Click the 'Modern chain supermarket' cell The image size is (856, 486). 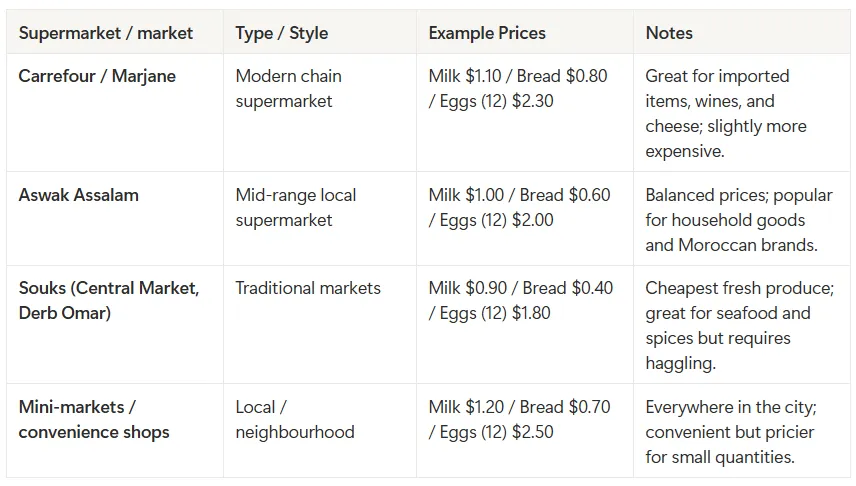pyautogui.click(x=288, y=88)
